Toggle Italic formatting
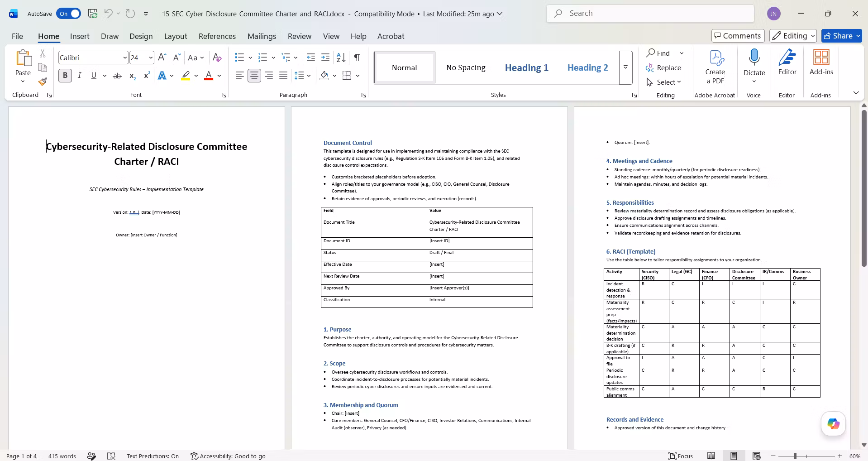The image size is (868, 461). (x=80, y=76)
